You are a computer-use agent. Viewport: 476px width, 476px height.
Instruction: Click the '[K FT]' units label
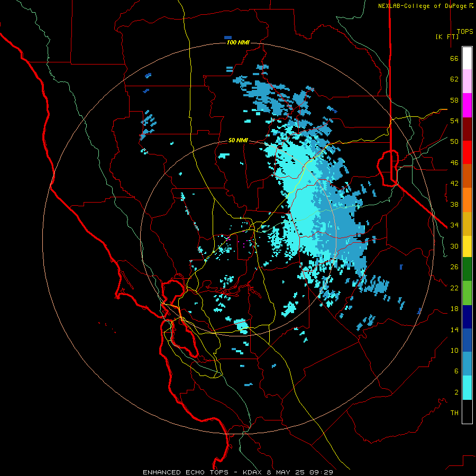(x=447, y=36)
